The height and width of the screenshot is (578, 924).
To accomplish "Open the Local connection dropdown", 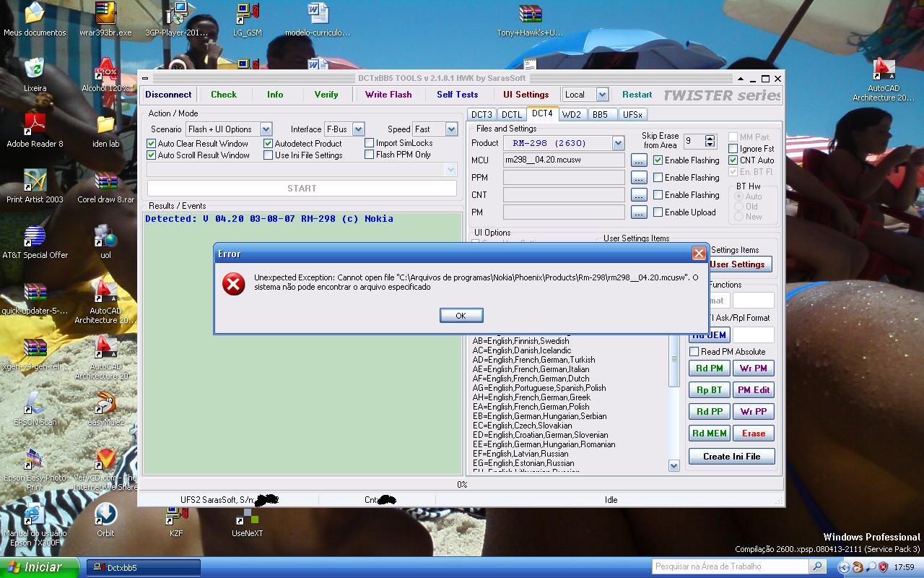I will pyautogui.click(x=602, y=95).
